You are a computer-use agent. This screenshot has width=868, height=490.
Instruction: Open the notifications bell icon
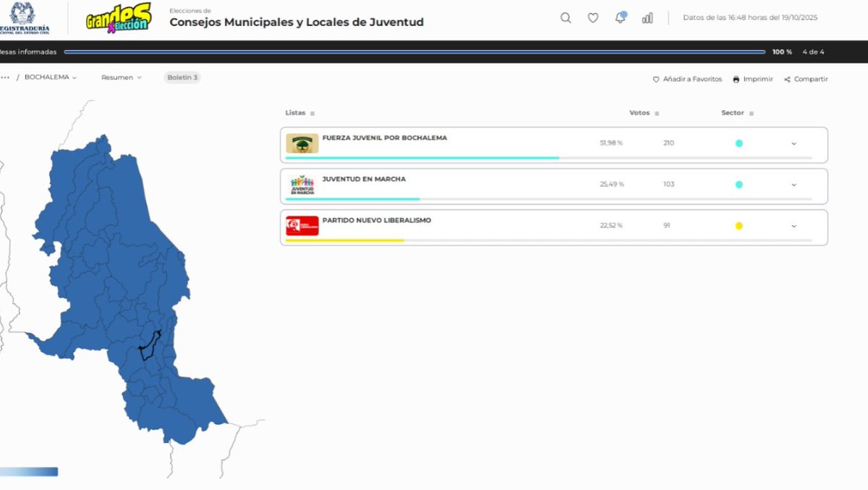(x=621, y=17)
